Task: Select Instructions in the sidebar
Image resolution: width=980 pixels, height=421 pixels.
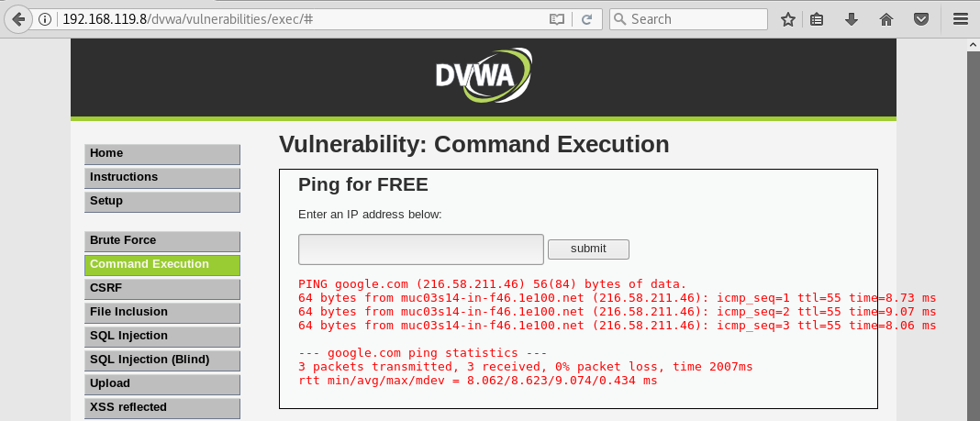Action: tap(162, 178)
